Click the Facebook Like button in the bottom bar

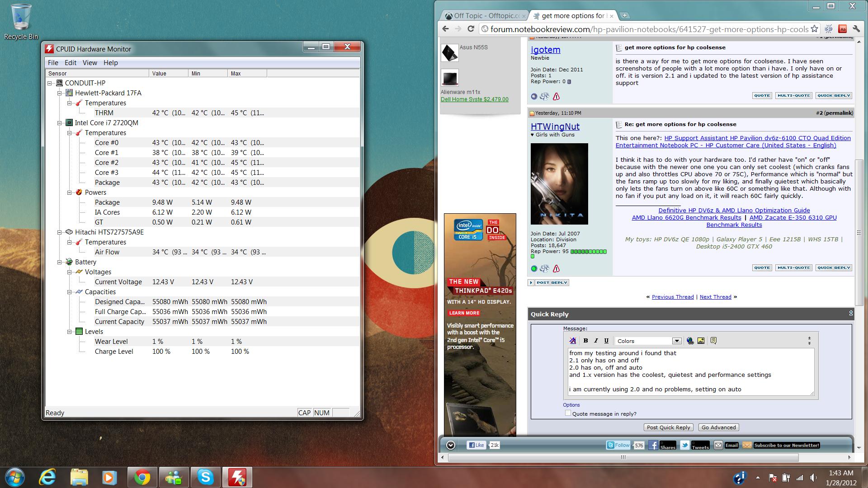pos(476,445)
